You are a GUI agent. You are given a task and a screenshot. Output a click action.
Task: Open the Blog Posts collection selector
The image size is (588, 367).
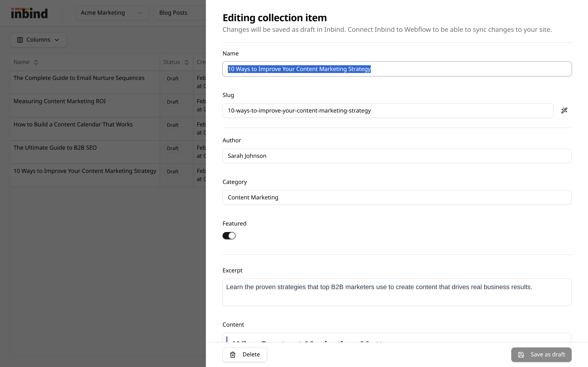point(180,13)
